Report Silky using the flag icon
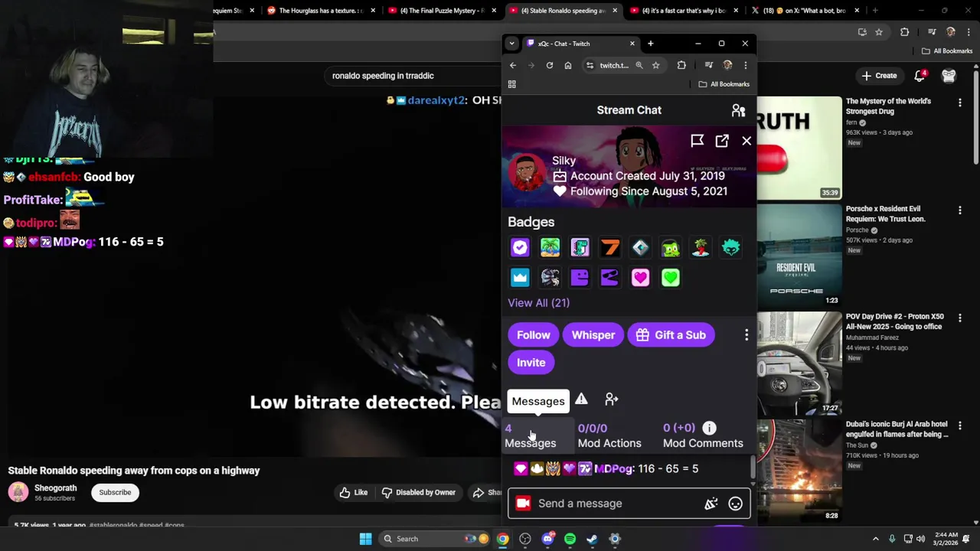Viewport: 980px width, 551px height. 697,141
